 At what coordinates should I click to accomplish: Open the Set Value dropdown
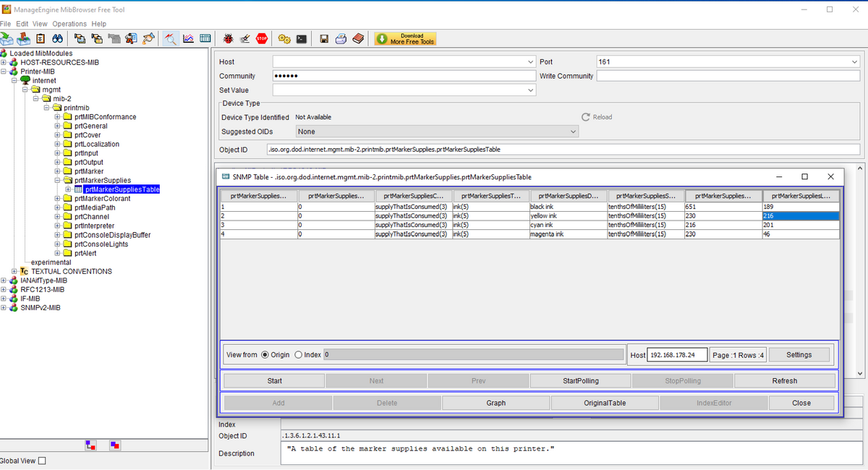click(531, 90)
